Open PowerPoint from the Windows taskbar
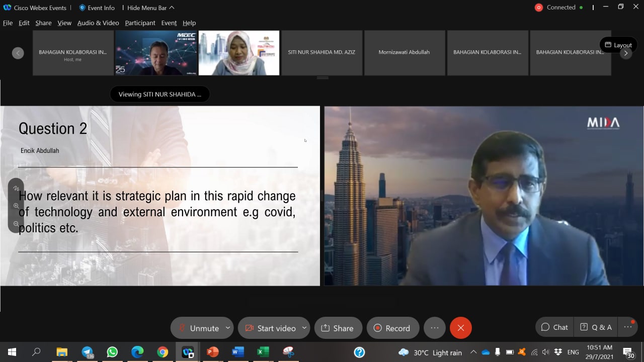The width and height of the screenshot is (644, 362). [x=213, y=352]
